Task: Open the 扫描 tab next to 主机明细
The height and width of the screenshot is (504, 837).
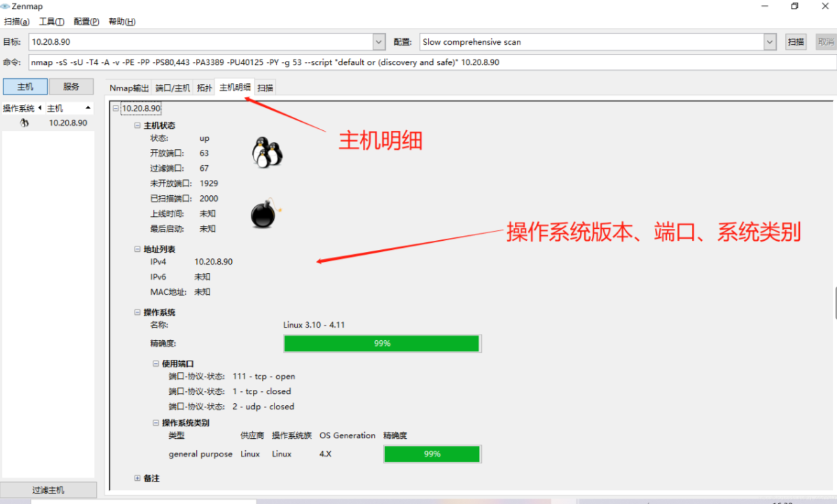Action: pos(265,88)
